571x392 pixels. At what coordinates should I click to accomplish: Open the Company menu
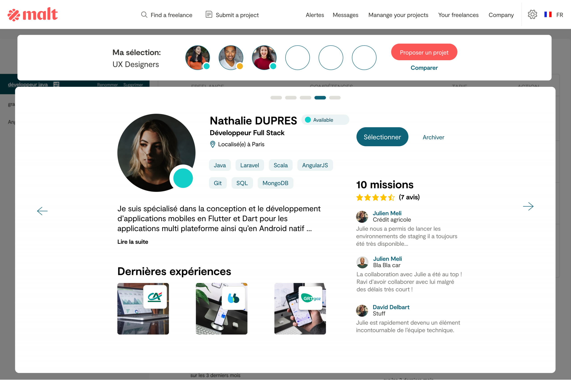(501, 15)
